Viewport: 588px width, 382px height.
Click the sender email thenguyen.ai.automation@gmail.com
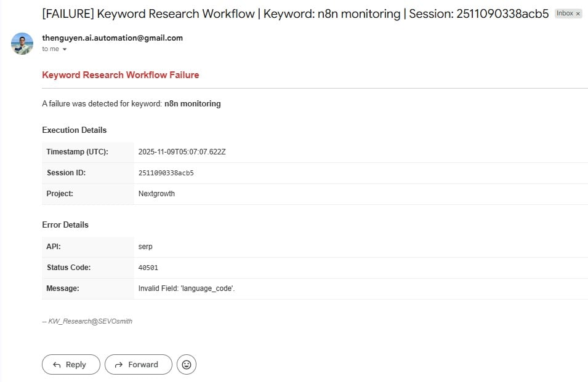pos(112,38)
